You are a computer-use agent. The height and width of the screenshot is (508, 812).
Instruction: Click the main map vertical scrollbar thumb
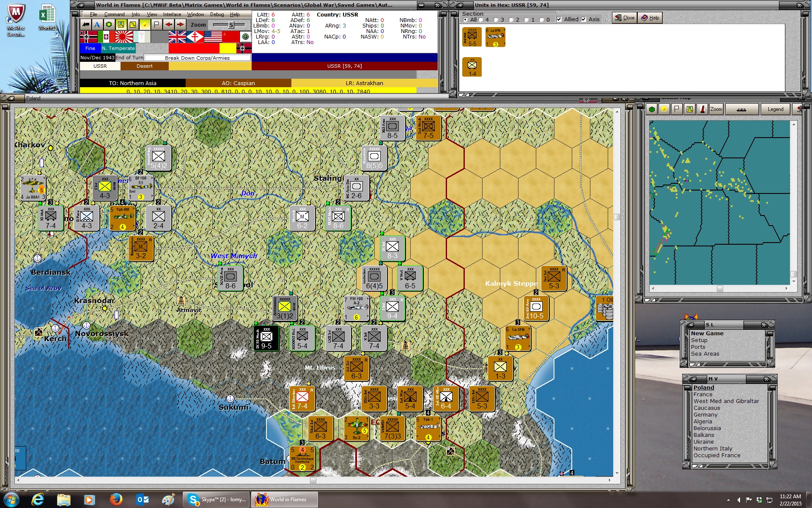click(617, 217)
